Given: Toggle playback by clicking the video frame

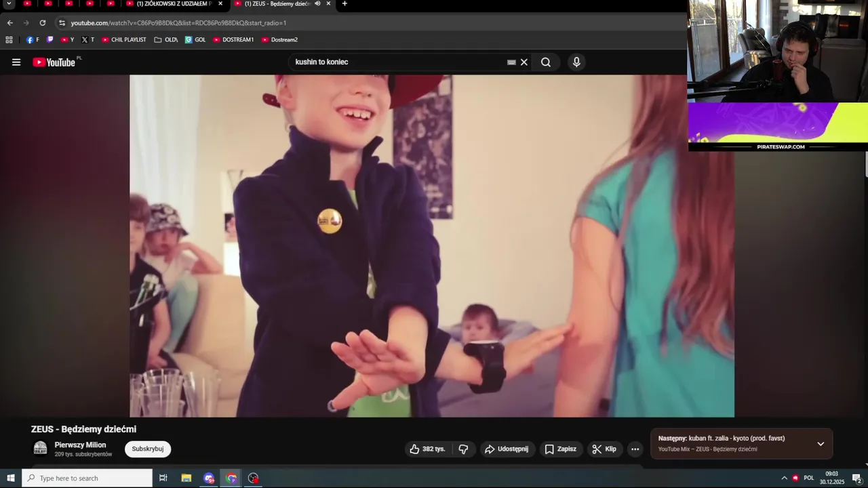Looking at the screenshot, I should [432, 245].
